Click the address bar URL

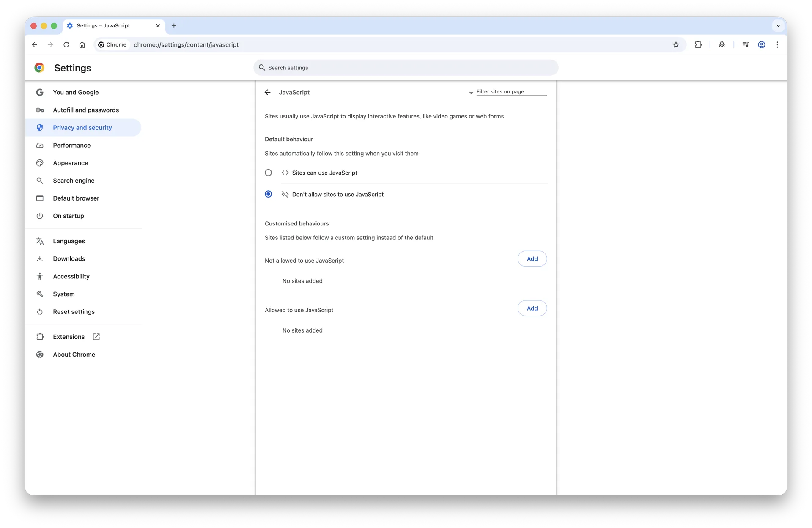click(186, 44)
